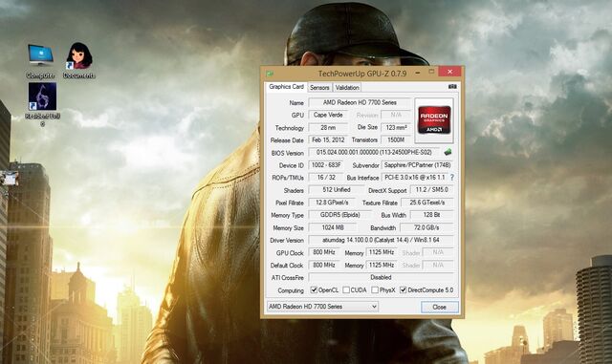Open the Documents shortcut icon

(x=79, y=61)
